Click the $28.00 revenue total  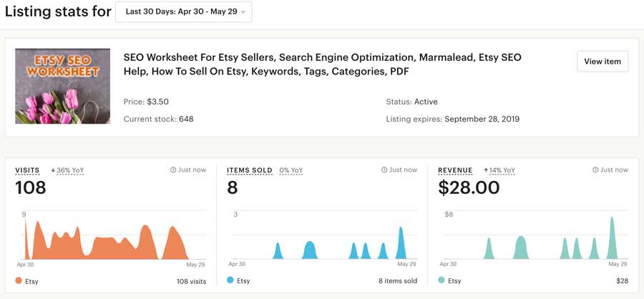469,187
